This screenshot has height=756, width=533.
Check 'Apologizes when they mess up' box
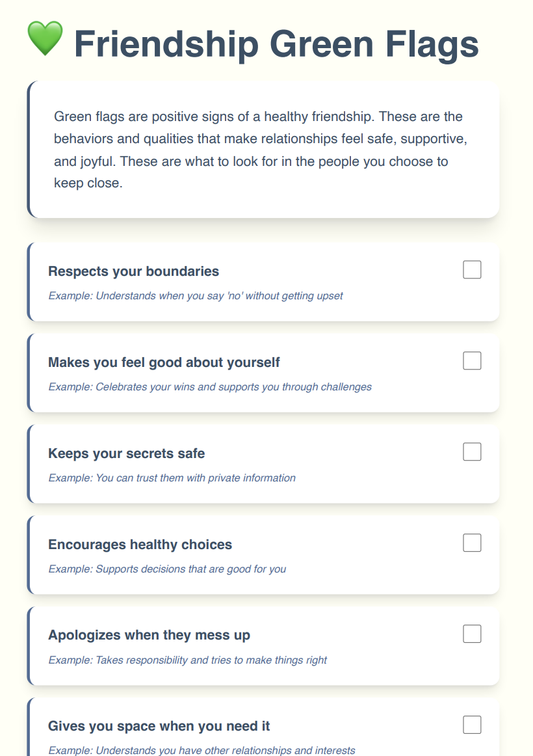pos(472,634)
